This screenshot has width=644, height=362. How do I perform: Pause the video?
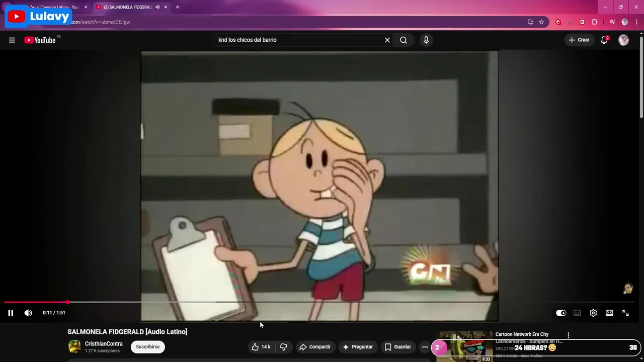pos(11,313)
